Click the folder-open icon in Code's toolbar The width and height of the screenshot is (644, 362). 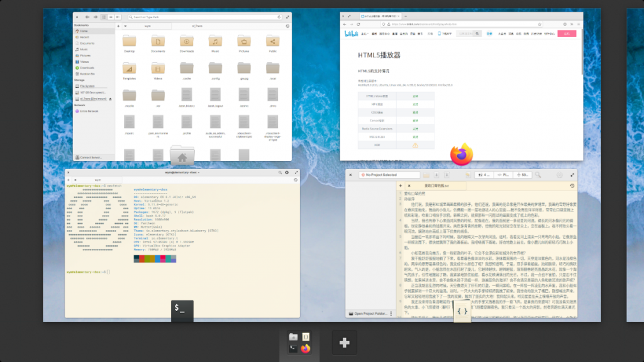426,175
